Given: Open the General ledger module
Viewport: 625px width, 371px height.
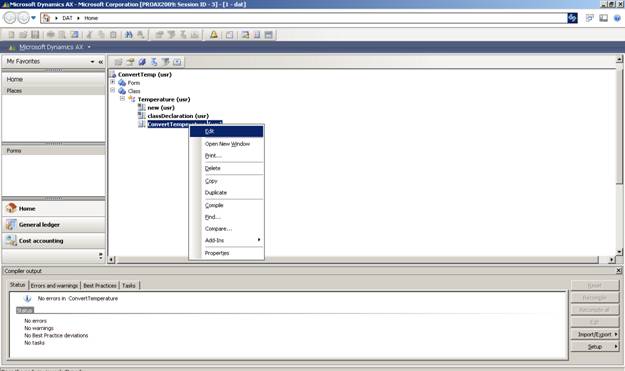Looking at the screenshot, I should 53,225.
